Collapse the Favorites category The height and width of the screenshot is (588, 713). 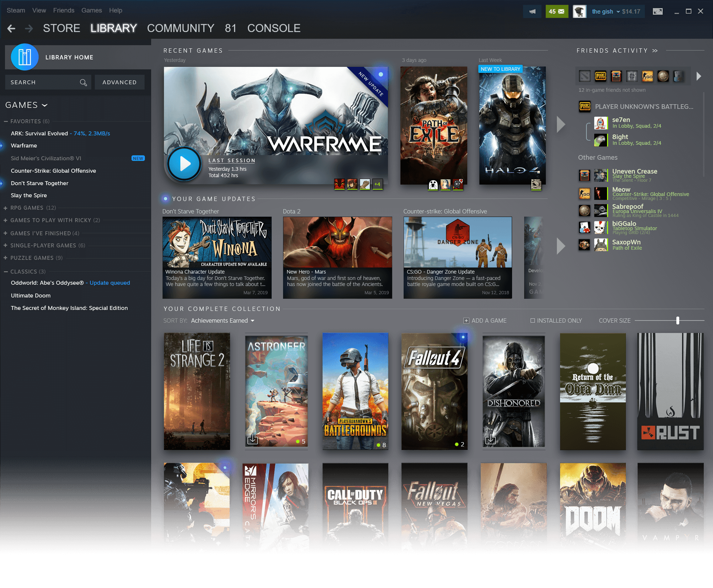point(6,121)
